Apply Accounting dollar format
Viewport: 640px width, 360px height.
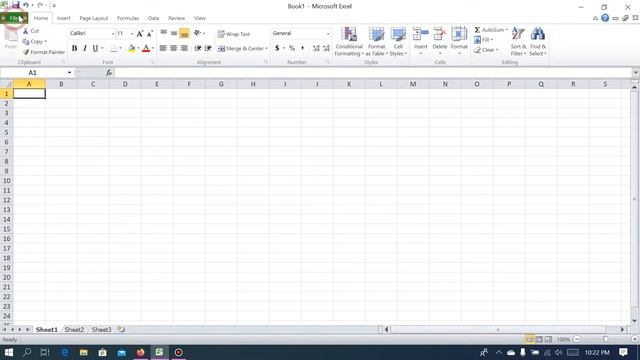277,49
